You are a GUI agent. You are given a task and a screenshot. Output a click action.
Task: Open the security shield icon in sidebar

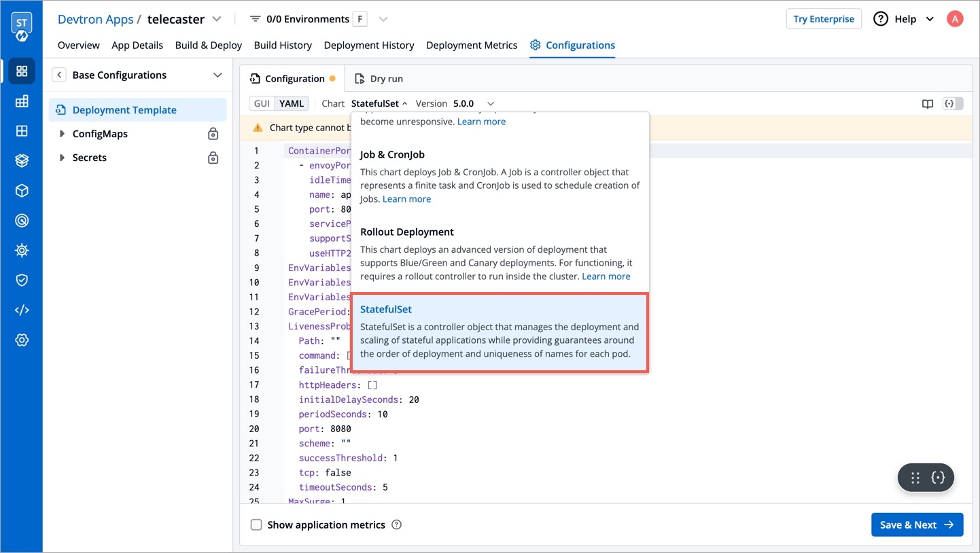(x=22, y=280)
